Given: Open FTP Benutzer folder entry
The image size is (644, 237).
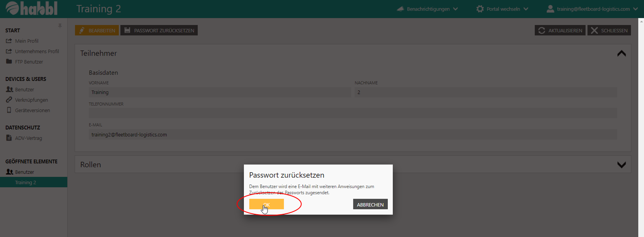Looking at the screenshot, I should click(28, 62).
